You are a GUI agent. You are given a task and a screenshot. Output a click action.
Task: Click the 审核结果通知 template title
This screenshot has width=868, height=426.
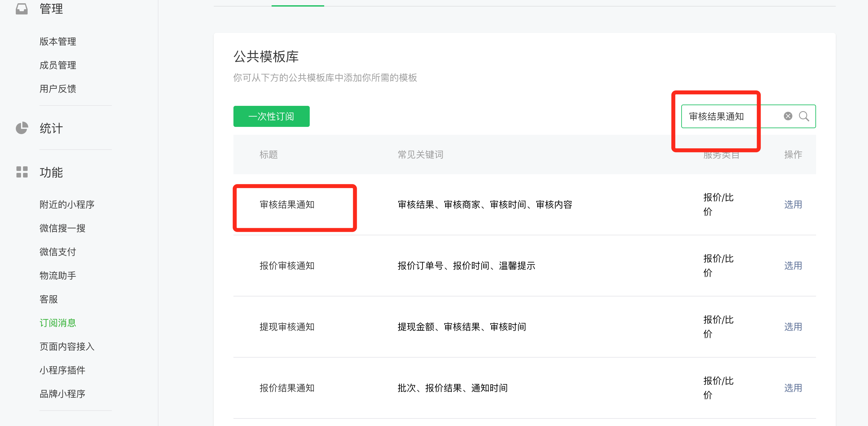(287, 204)
